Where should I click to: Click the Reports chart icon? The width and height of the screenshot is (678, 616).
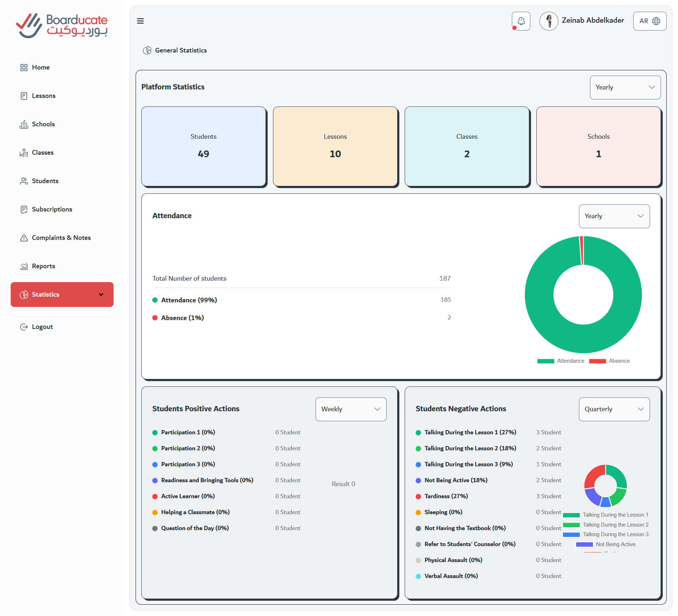pyautogui.click(x=24, y=266)
